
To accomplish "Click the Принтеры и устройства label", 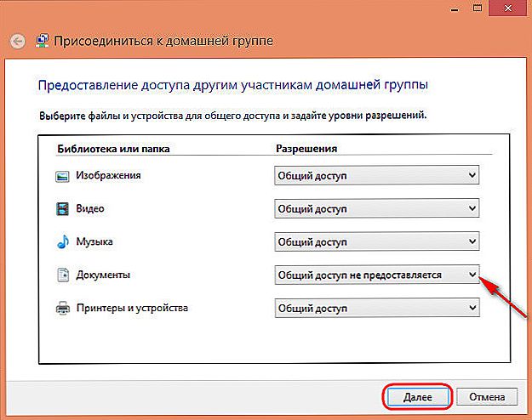I will coord(132,308).
